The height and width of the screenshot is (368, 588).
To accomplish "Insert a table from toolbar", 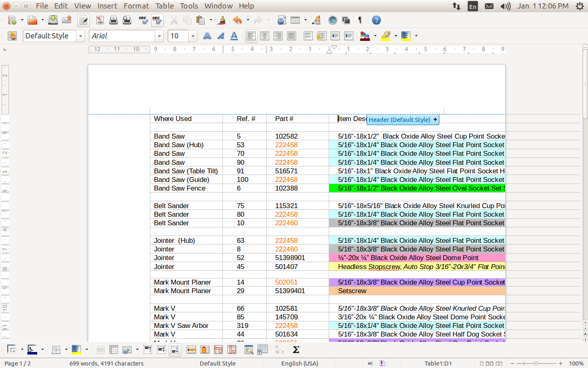I will point(295,20).
